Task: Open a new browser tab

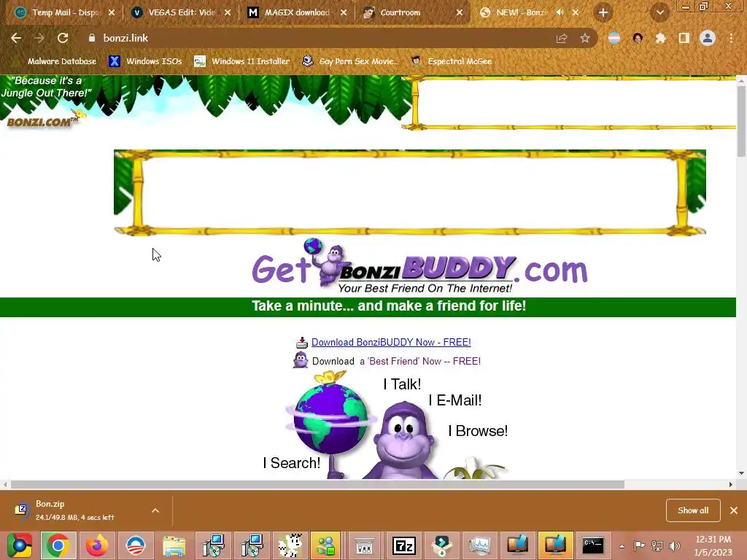Action: [603, 12]
